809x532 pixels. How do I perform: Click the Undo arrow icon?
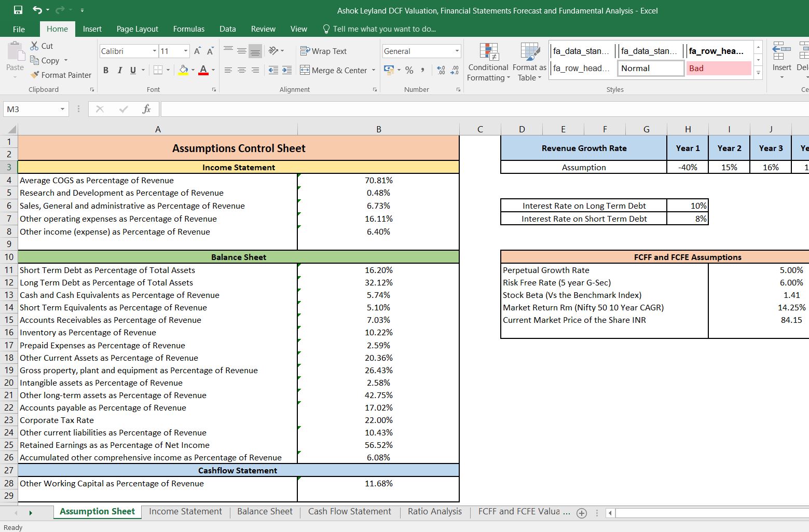(x=37, y=10)
